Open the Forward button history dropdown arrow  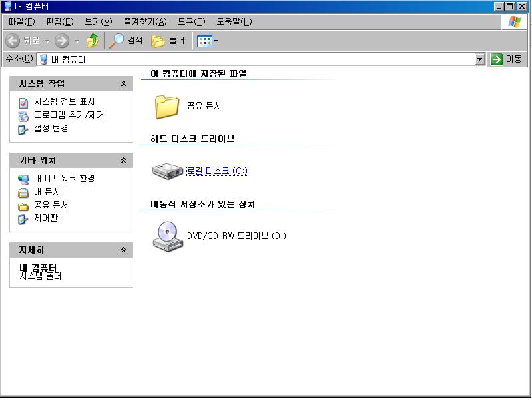[77, 41]
